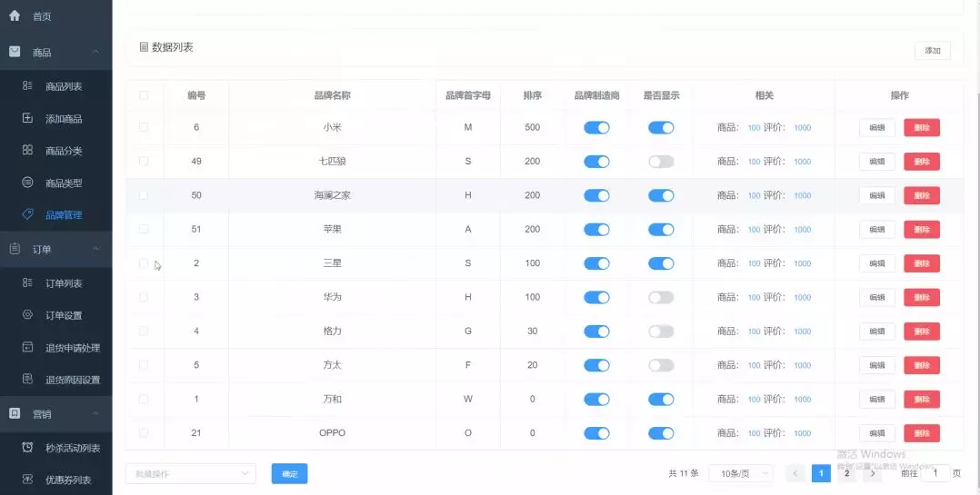
Task: Click the 品牌首字母 column header
Action: pyautogui.click(x=468, y=95)
